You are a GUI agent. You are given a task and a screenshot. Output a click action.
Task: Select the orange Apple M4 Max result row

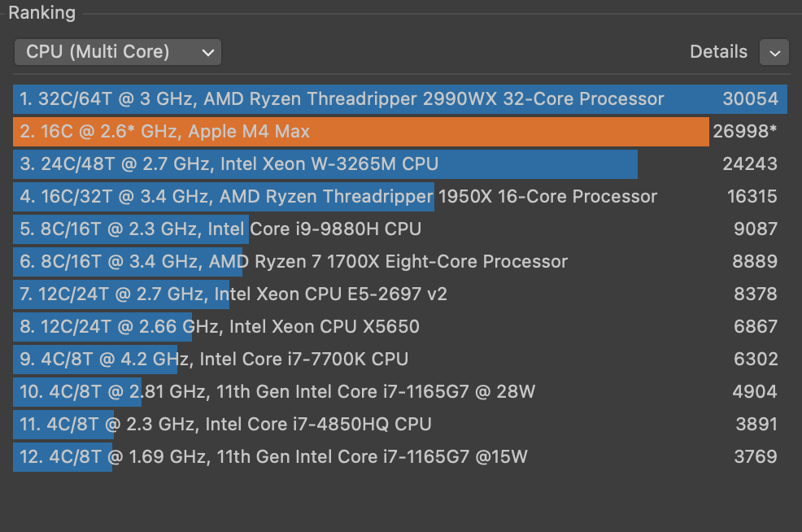[400, 132]
